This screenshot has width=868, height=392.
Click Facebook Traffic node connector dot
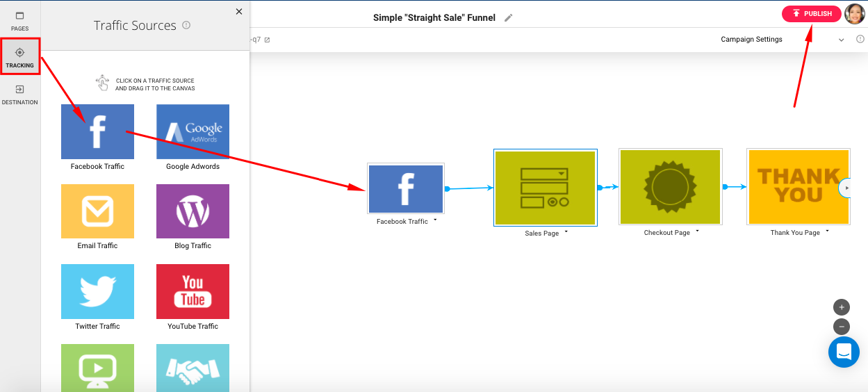448,188
